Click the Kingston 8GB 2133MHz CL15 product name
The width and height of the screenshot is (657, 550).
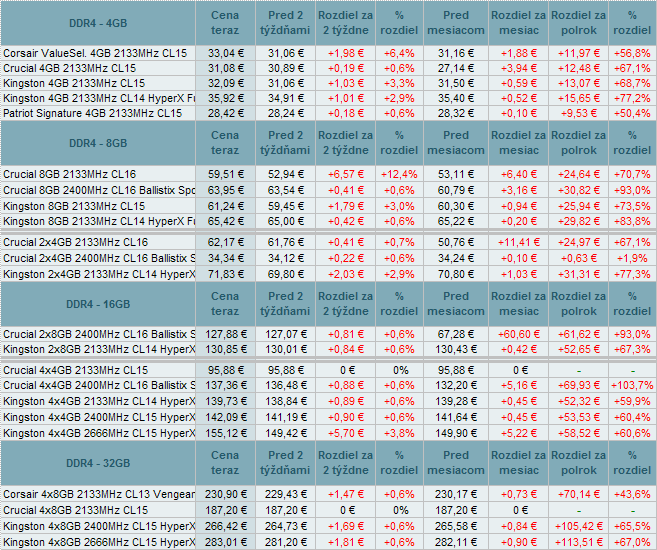[74, 206]
